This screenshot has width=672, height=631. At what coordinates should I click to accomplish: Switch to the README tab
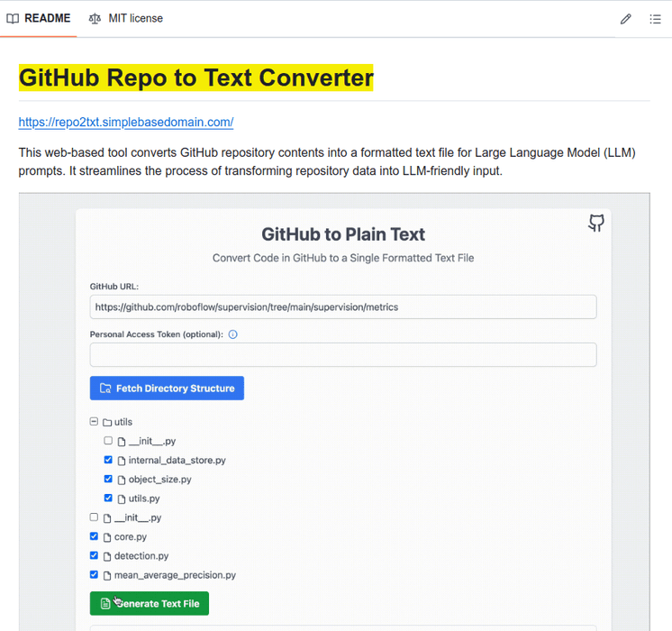[x=39, y=18]
